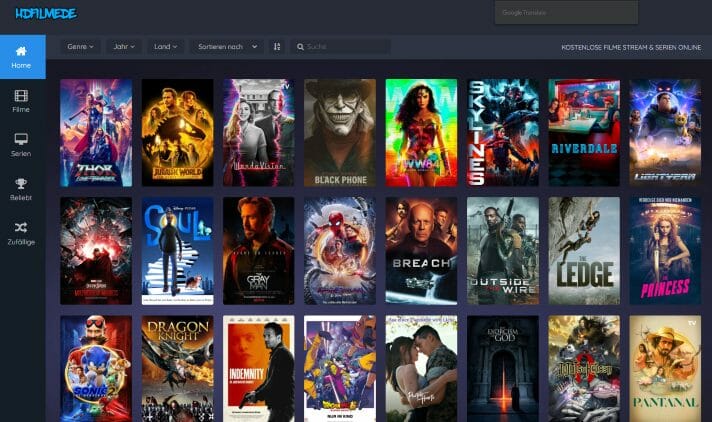Open the Riverdale poster
This screenshot has height=422, width=712.
tap(584, 133)
